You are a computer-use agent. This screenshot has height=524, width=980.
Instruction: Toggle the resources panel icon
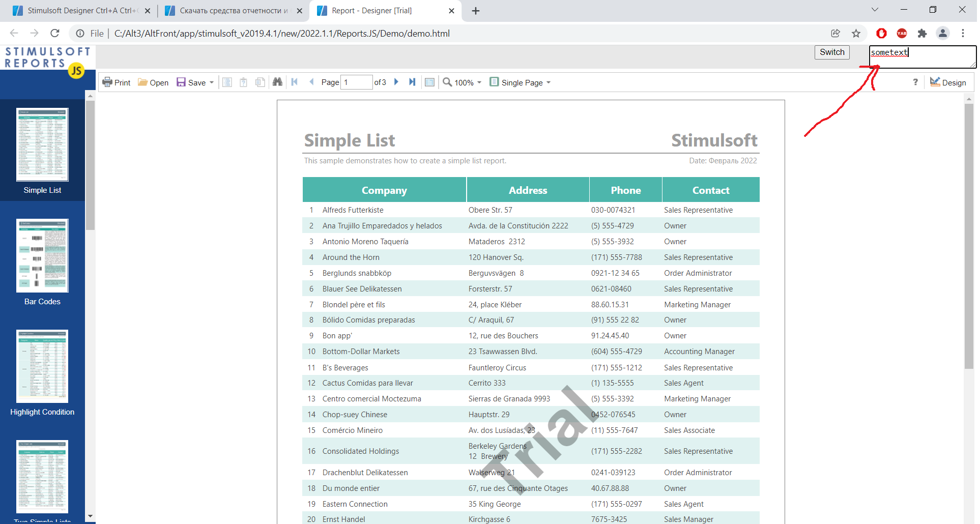(260, 82)
